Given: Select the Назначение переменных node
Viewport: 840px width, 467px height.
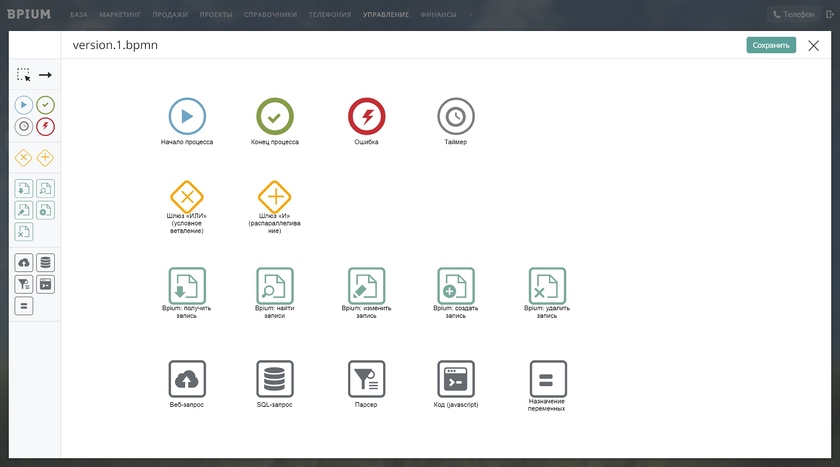Looking at the screenshot, I should tap(547, 379).
